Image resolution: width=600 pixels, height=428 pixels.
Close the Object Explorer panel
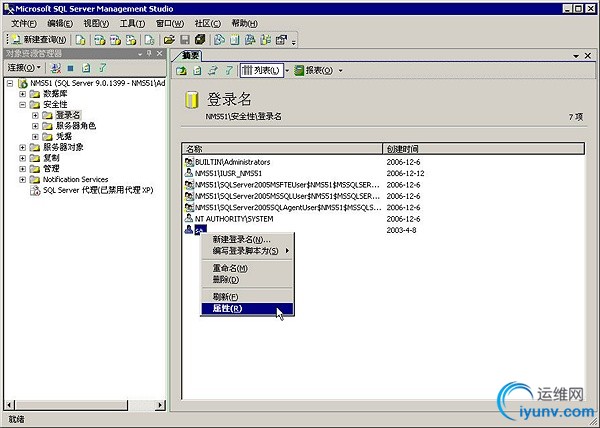(160, 54)
